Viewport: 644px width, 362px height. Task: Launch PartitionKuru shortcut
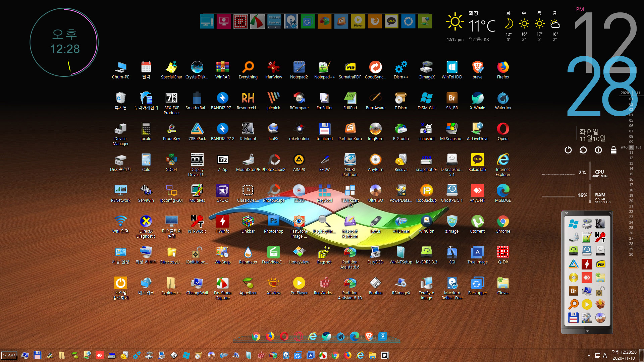[350, 132]
